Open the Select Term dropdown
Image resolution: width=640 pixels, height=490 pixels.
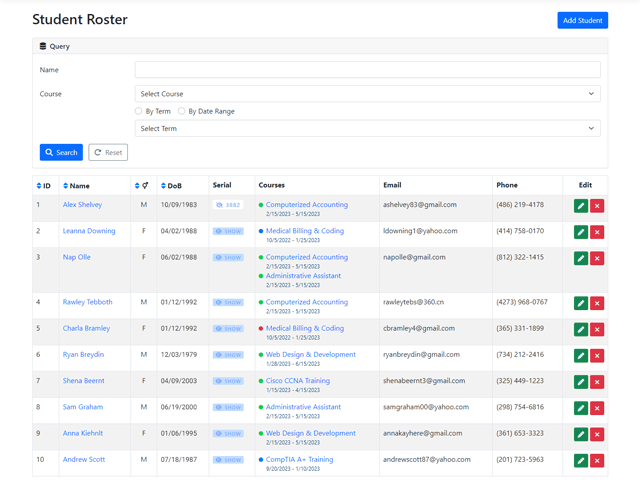click(x=367, y=128)
